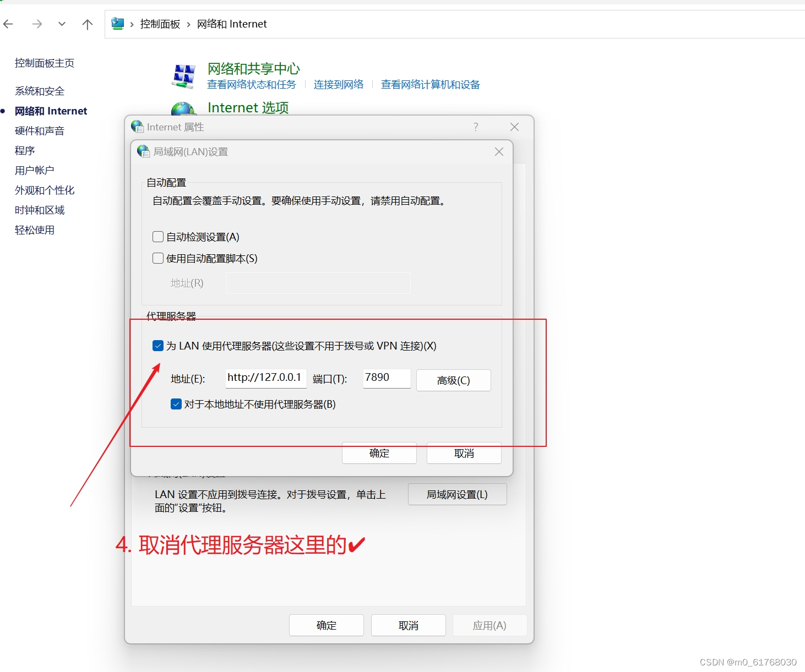
Task: Click the proxy address field with http://127.0.0.1
Action: pos(266,378)
